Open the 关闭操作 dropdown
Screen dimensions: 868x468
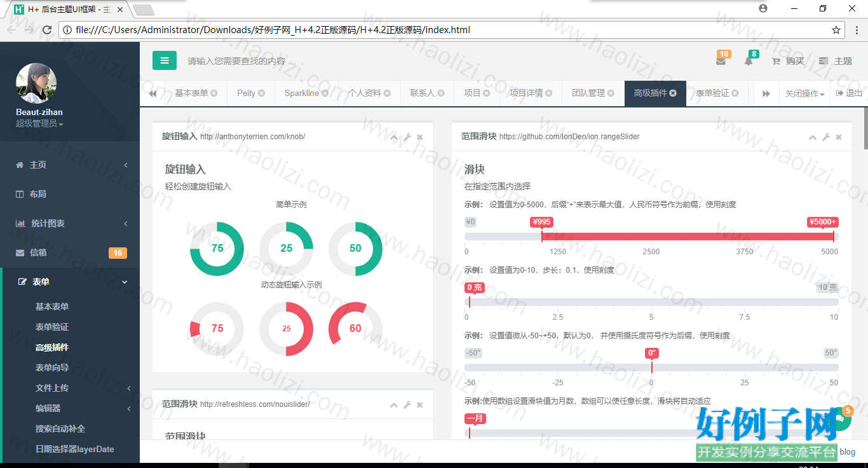pyautogui.click(x=804, y=93)
